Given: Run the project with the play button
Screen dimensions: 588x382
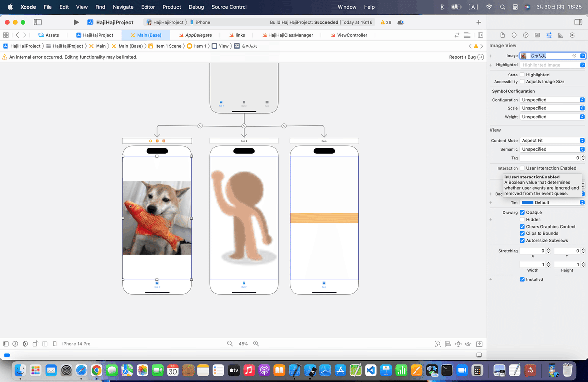Looking at the screenshot, I should click(76, 22).
